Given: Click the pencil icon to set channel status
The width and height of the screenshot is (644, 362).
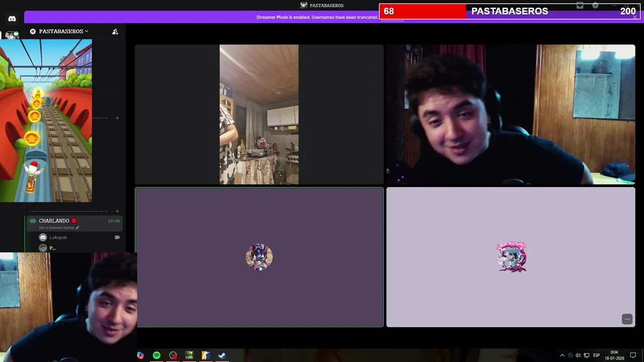Looking at the screenshot, I should point(77,228).
